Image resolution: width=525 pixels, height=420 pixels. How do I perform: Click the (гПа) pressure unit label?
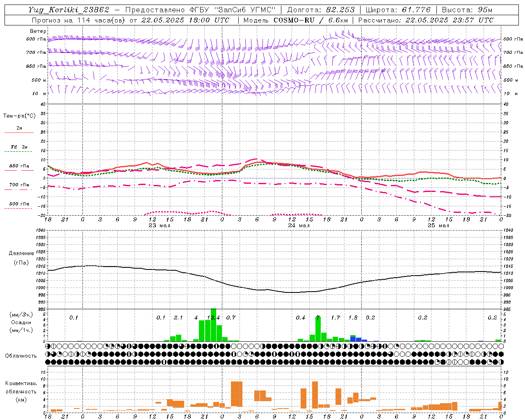(x=21, y=263)
